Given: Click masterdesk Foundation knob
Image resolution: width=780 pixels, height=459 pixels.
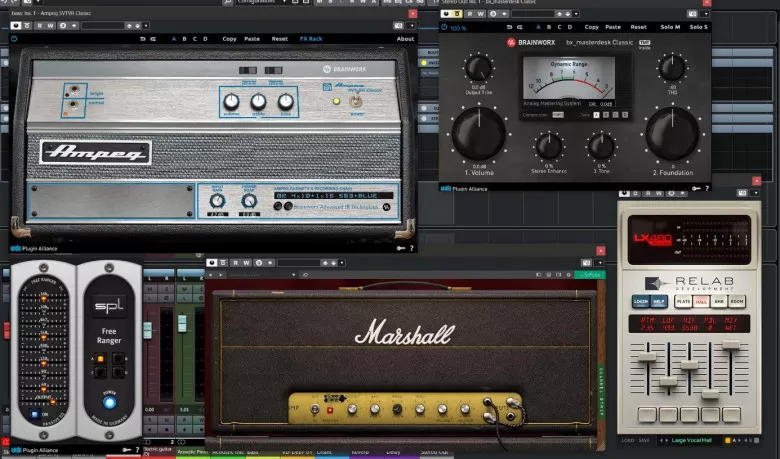Looking at the screenshot, I should coord(673,134).
